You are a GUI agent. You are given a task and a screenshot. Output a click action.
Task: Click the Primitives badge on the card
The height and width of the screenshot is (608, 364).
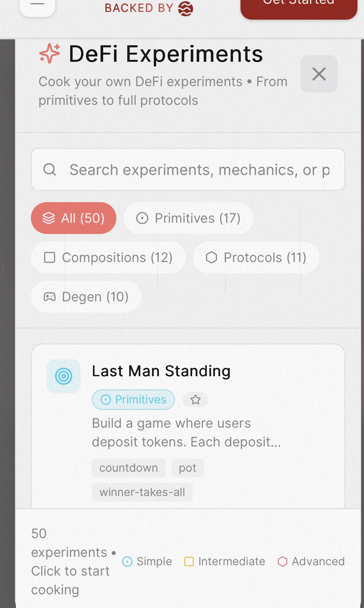(133, 400)
